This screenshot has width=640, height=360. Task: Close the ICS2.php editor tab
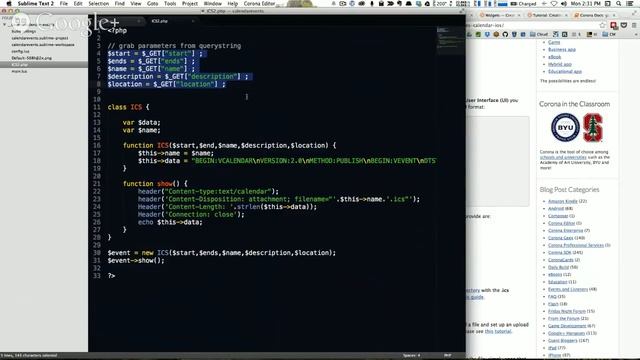click(x=193, y=21)
